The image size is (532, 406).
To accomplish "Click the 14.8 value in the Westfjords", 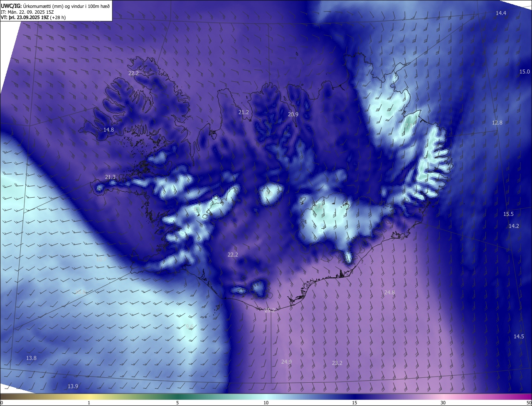I will [108, 130].
